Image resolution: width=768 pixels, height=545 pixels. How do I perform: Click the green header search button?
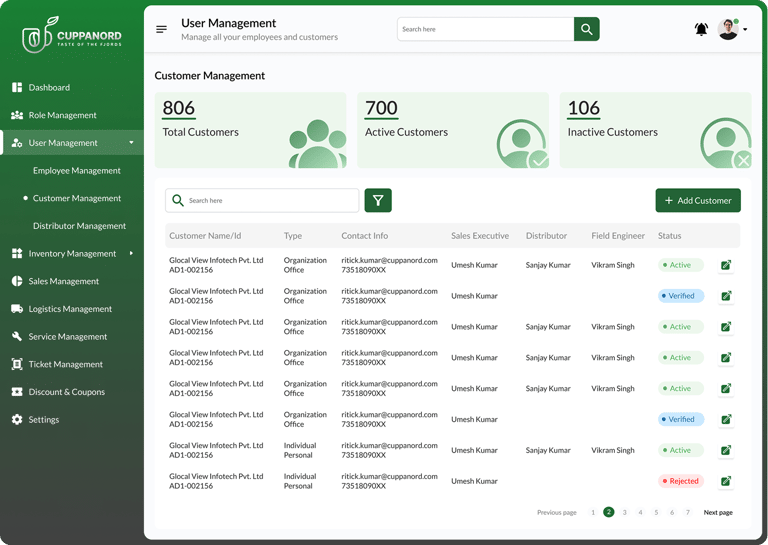[586, 29]
